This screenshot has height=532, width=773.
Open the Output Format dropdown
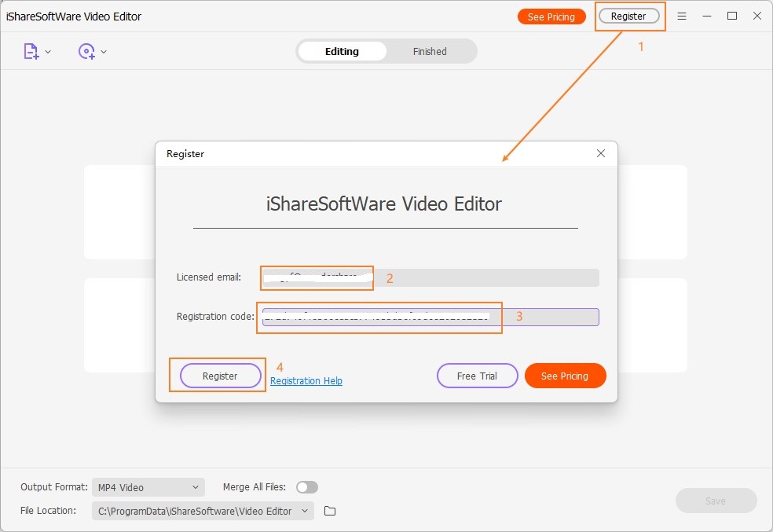[x=148, y=487]
